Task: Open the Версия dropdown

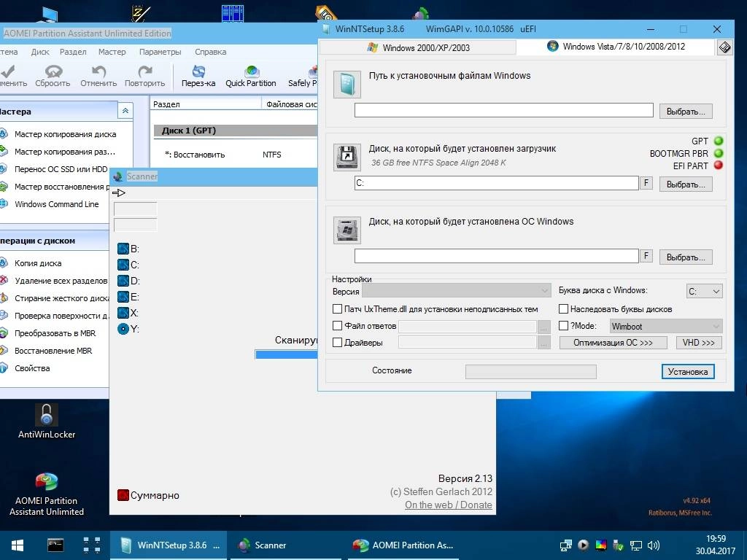Action: click(x=457, y=290)
